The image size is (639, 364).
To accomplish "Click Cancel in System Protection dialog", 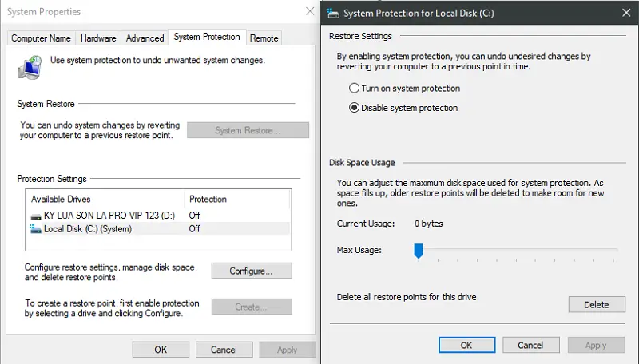I will click(x=530, y=345).
